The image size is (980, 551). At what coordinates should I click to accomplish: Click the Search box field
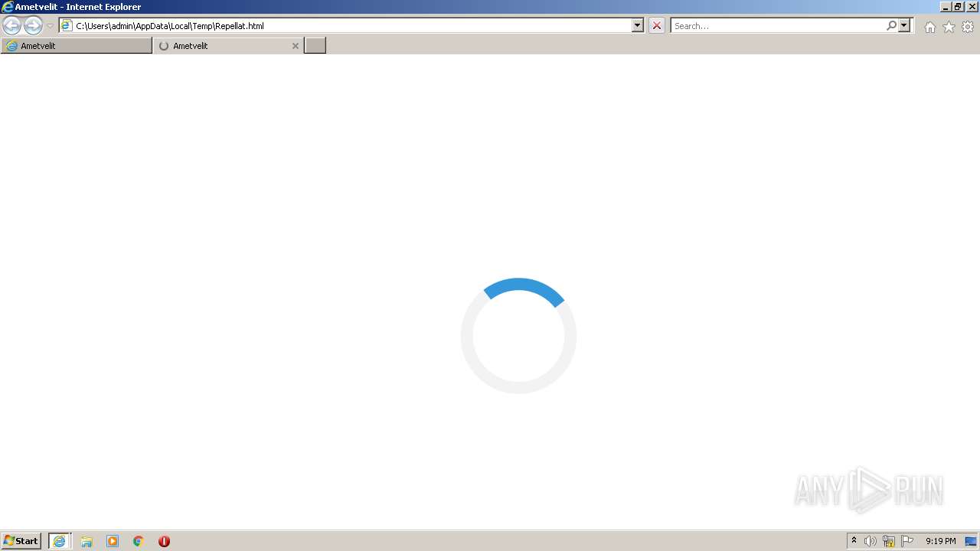tap(778, 26)
